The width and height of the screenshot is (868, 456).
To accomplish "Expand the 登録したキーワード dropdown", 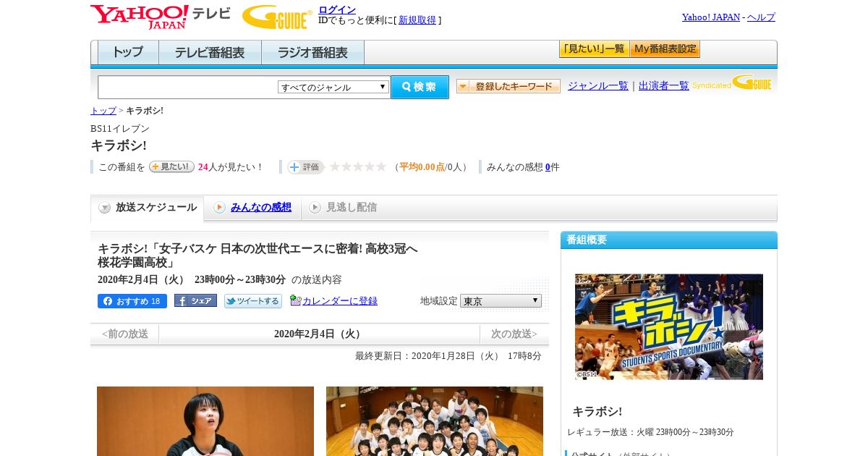I will pos(508,86).
